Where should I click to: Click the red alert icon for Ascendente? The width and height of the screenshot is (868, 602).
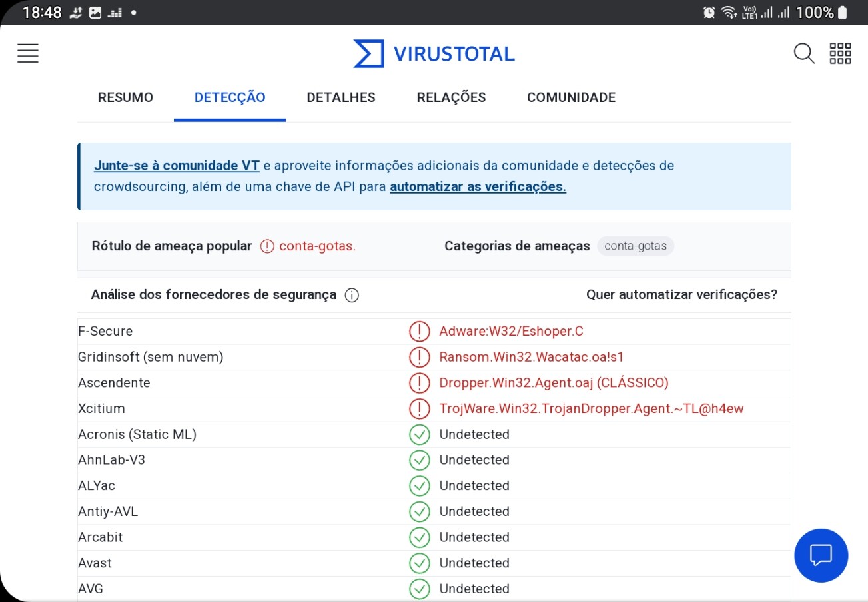[419, 383]
